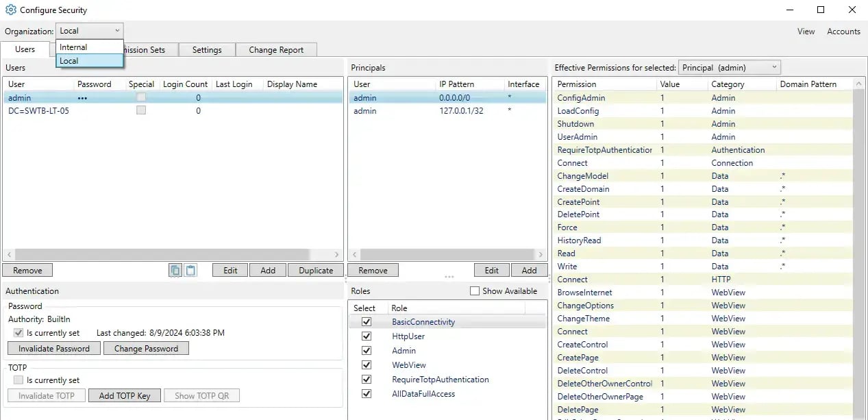Click the copy users icon

point(175,270)
